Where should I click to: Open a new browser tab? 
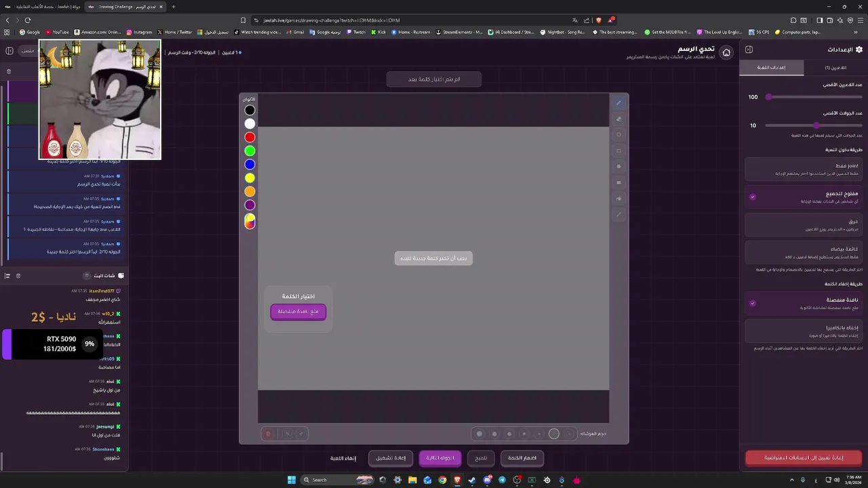tap(173, 7)
